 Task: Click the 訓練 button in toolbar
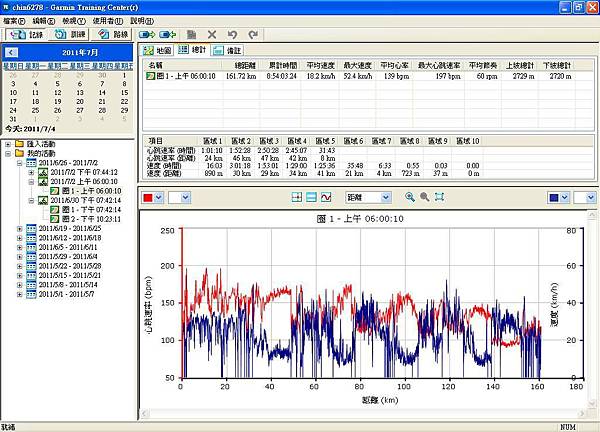tap(67, 33)
